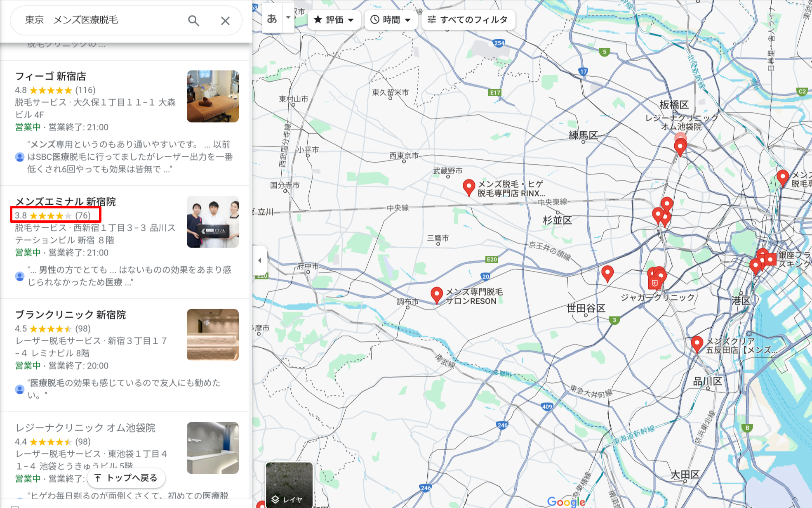The height and width of the screenshot is (508, 812).
Task: Click the 杉並区 map label
Action: click(x=557, y=220)
